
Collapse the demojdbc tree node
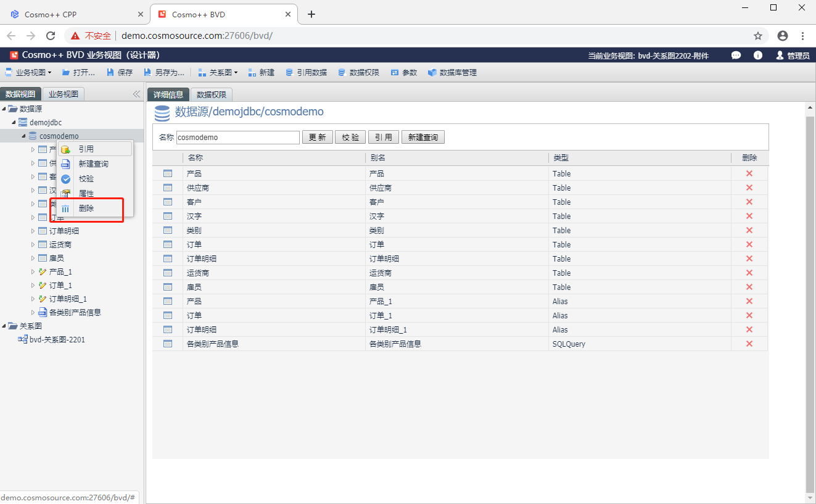[14, 122]
